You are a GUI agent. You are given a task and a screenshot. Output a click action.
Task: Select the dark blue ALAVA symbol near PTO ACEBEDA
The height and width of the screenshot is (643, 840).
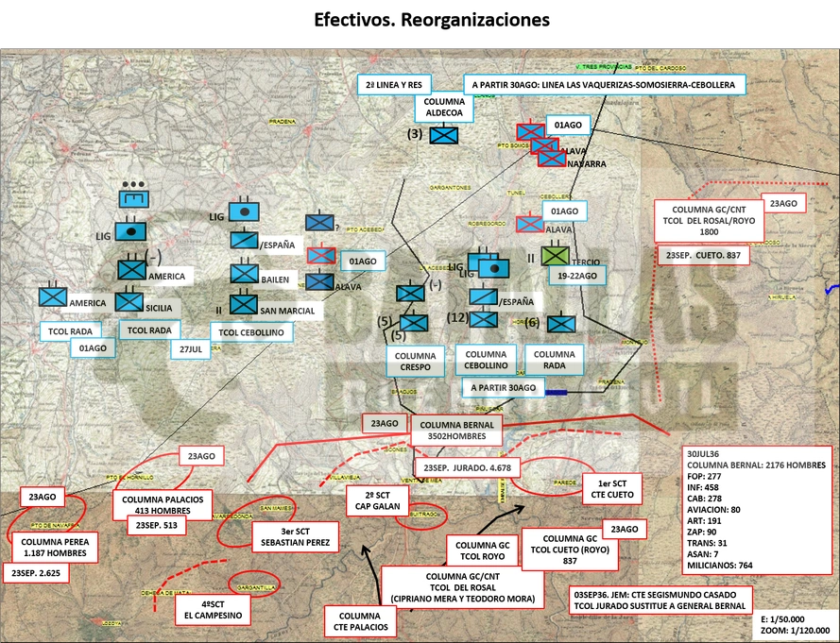(x=319, y=281)
